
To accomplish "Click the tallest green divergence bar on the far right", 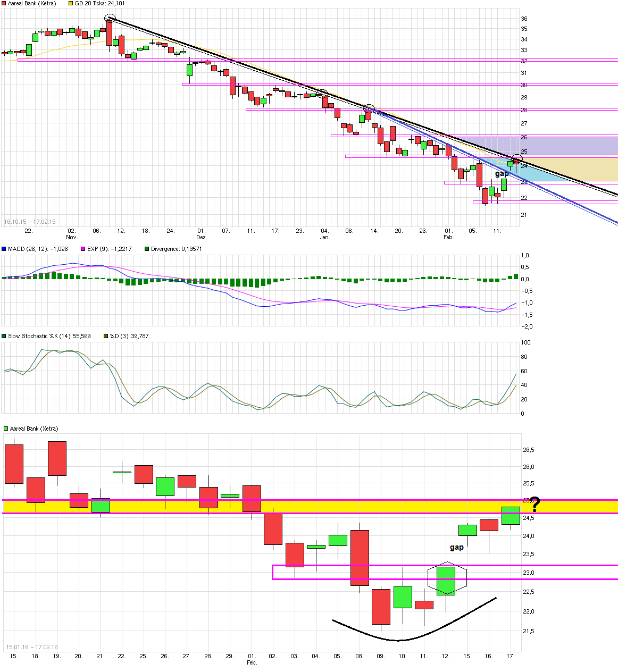I will click(515, 276).
